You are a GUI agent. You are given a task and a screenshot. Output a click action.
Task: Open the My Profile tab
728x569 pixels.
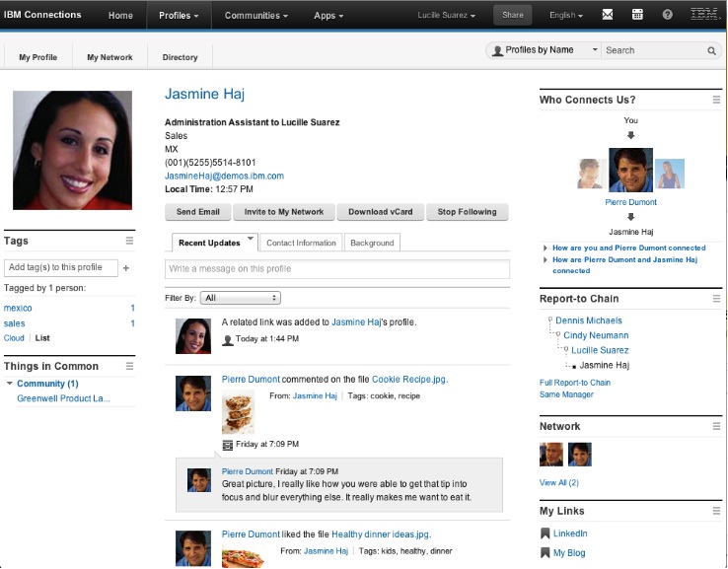coord(38,57)
